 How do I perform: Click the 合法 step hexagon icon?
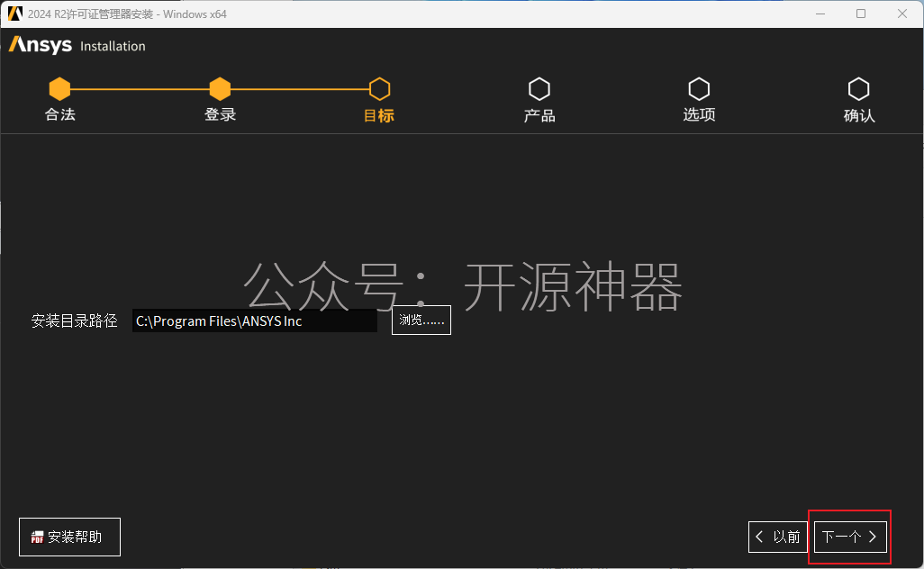point(59,89)
